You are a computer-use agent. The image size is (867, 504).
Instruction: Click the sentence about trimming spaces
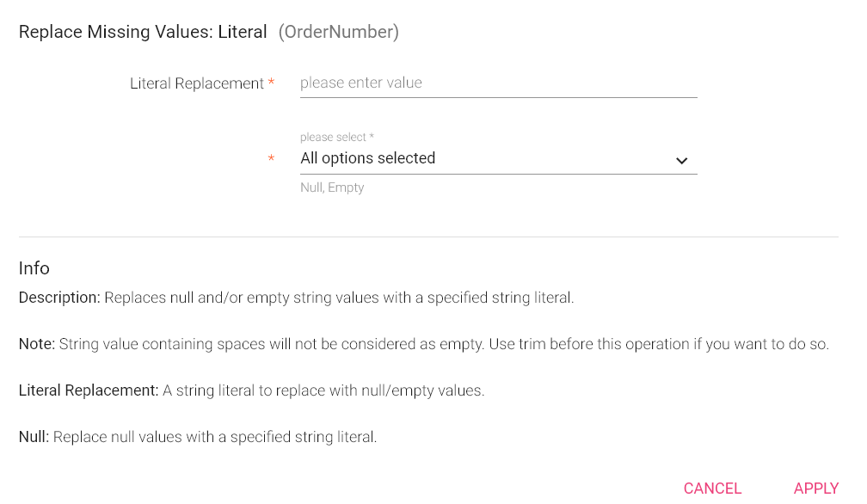444,344
